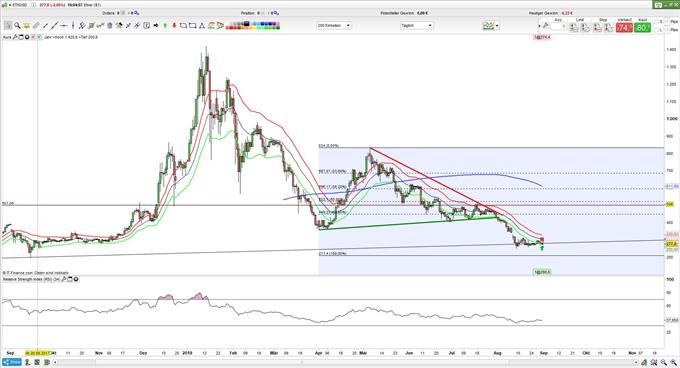Click the horizontal timeline scrollbar track

[345, 362]
